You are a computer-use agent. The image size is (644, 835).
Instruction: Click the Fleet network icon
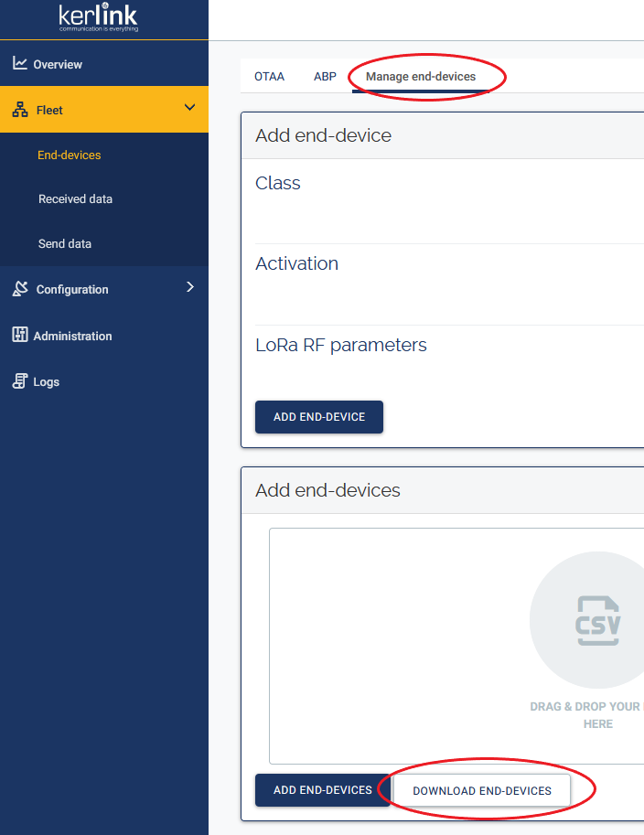19,110
